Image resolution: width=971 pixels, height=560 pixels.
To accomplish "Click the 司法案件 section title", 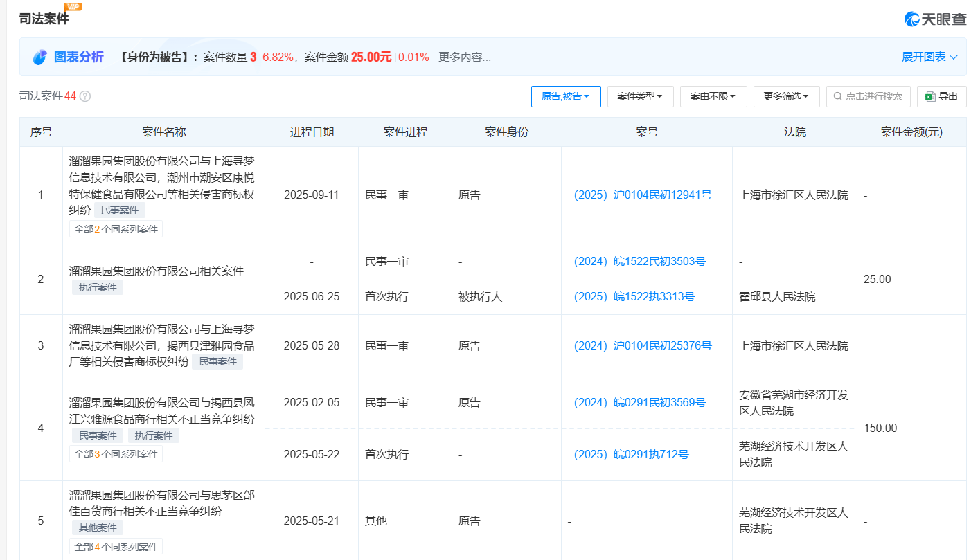I will (x=44, y=19).
